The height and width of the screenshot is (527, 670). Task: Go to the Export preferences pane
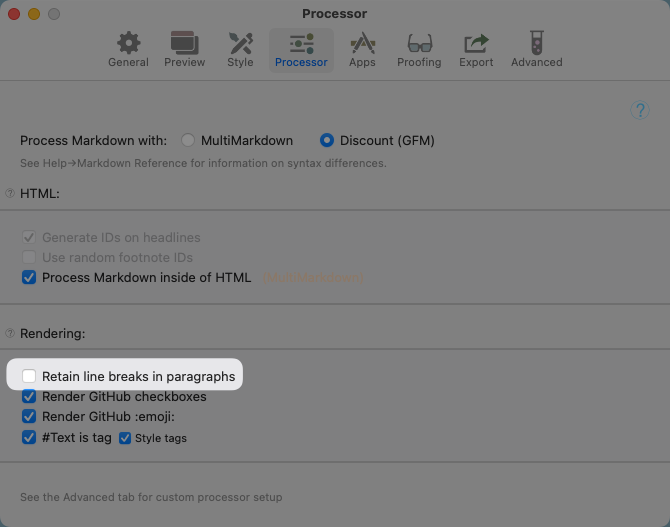coord(476,49)
